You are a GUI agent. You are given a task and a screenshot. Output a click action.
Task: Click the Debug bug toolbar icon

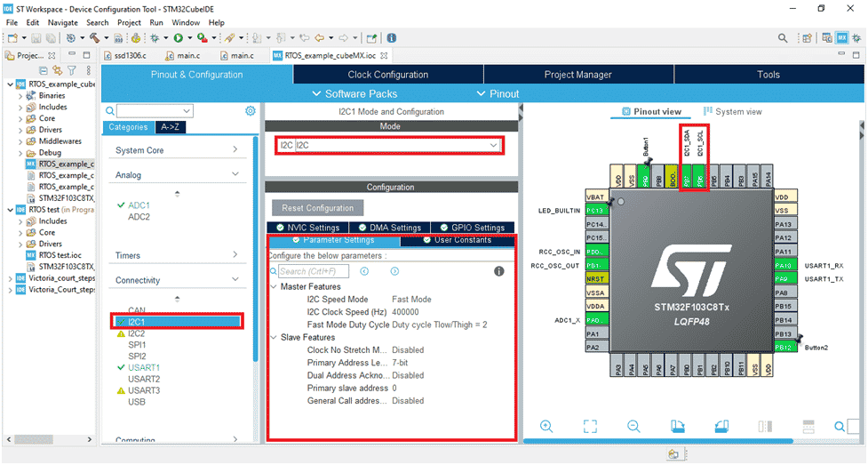coord(155,37)
